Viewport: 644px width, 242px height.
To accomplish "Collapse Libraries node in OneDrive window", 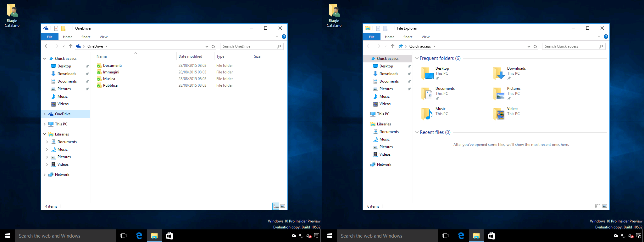I will pos(45,134).
